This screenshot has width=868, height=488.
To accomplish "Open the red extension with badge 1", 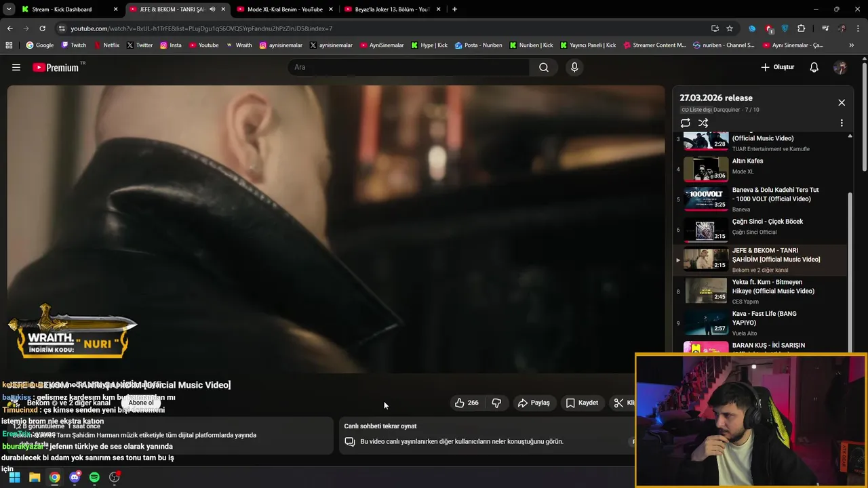I will (x=769, y=28).
